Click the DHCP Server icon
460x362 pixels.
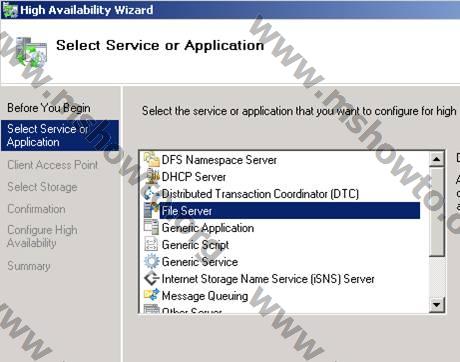152,176
